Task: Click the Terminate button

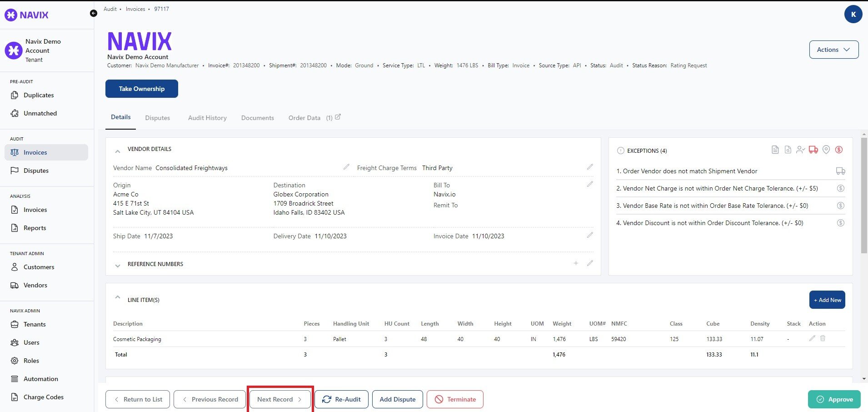Action: click(x=455, y=399)
